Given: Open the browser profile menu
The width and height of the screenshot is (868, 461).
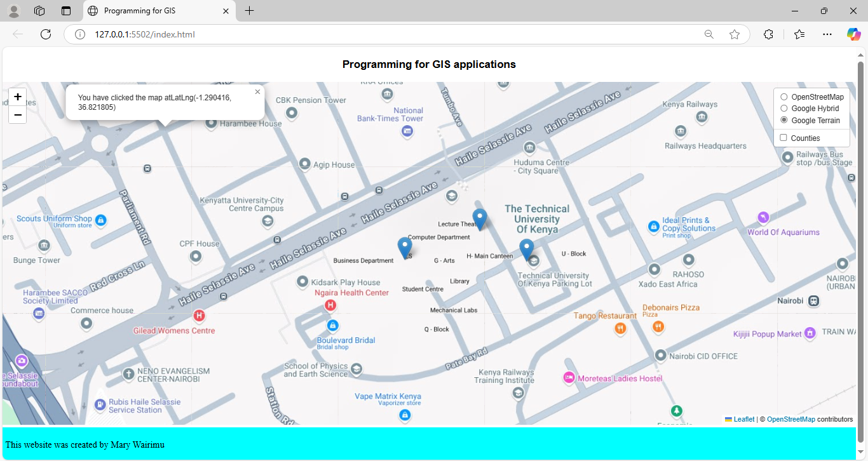Looking at the screenshot, I should click(13, 11).
